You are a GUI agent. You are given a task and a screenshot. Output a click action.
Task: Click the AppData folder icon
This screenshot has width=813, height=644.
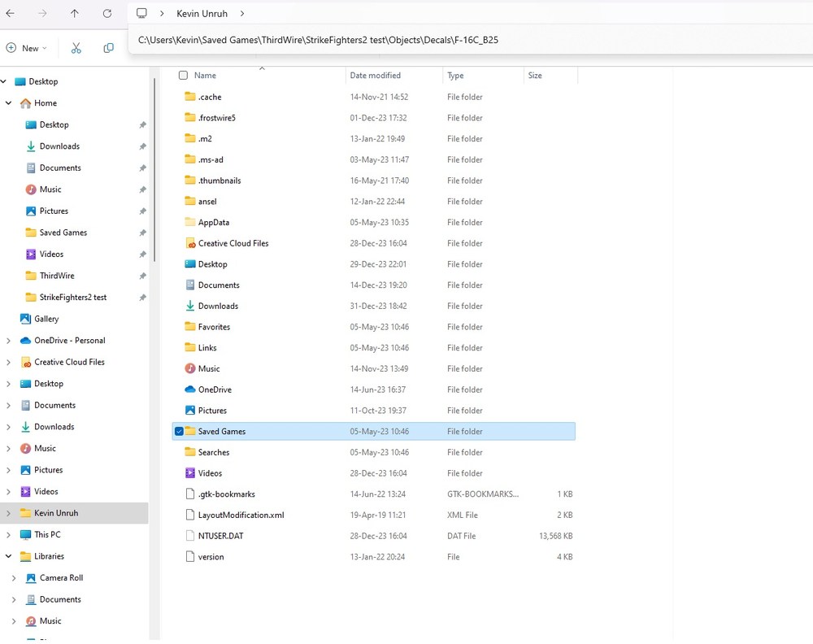[x=190, y=222]
